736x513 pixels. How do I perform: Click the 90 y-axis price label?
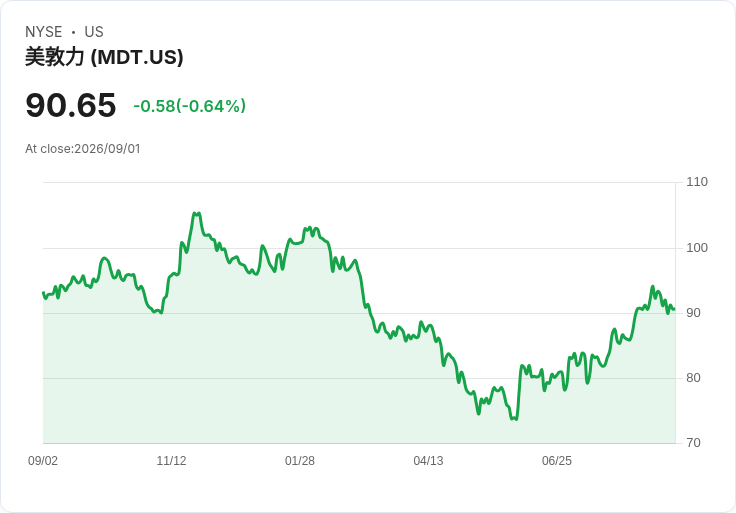point(693,313)
